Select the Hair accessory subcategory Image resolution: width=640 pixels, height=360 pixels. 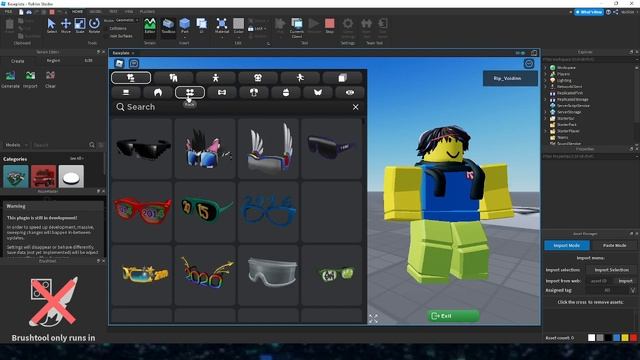pyautogui.click(x=158, y=92)
